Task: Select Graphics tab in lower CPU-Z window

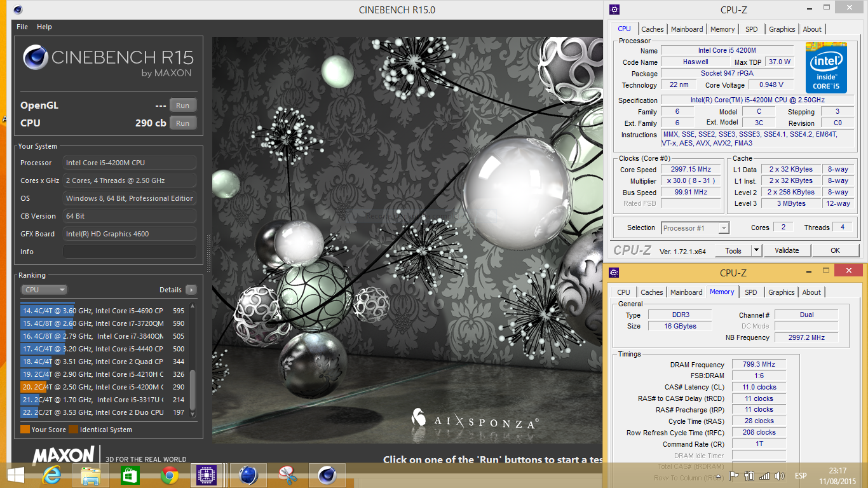Action: pos(782,292)
